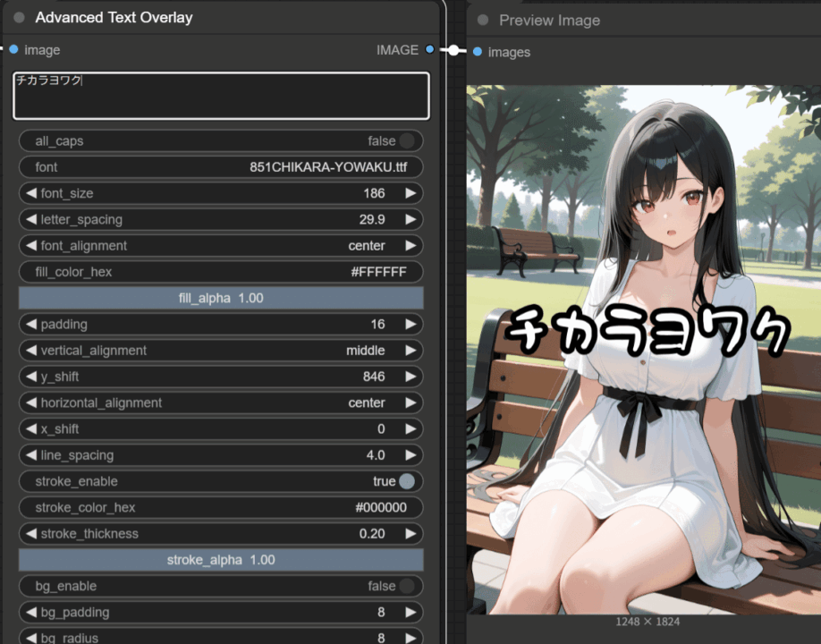Click the fill_alpha slider

click(221, 298)
